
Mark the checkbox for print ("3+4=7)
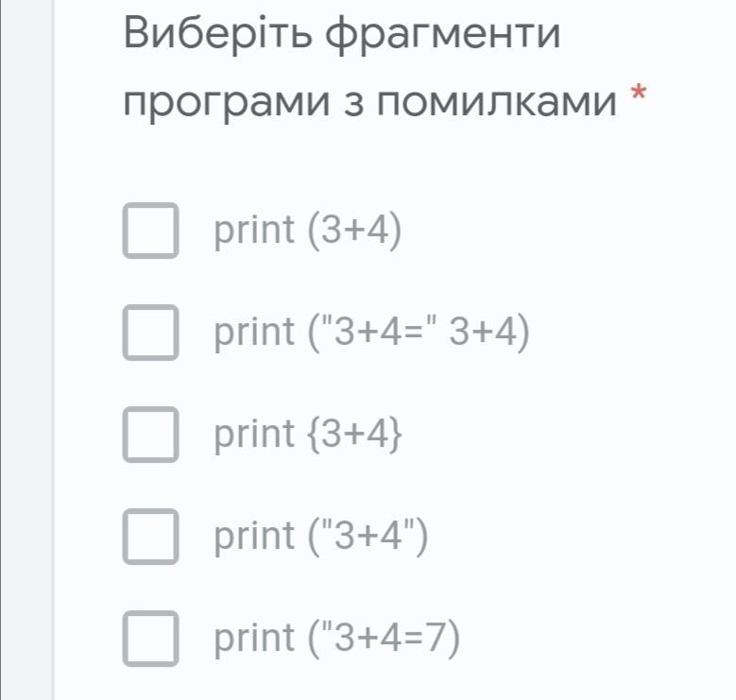point(149,639)
